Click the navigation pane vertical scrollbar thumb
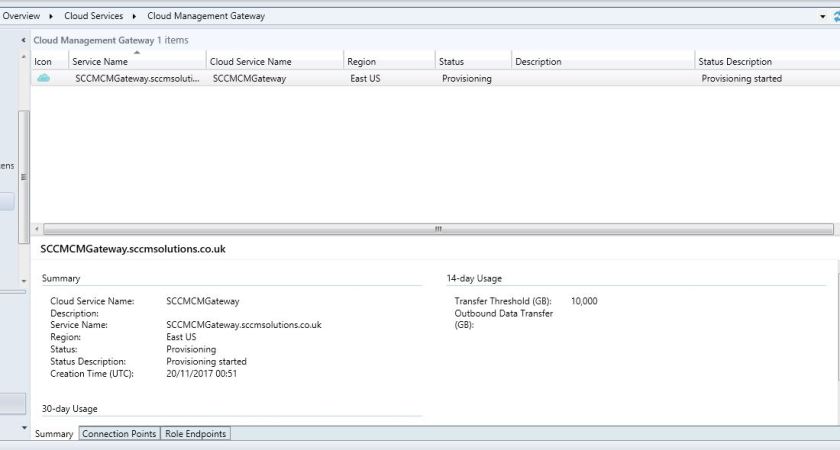This screenshot has width=840, height=450. point(24,177)
